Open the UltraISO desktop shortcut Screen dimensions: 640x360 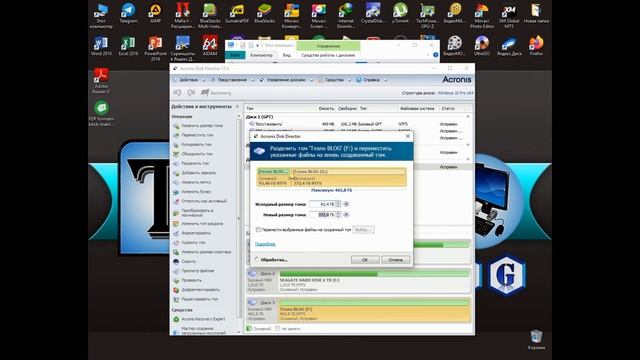coord(482,46)
